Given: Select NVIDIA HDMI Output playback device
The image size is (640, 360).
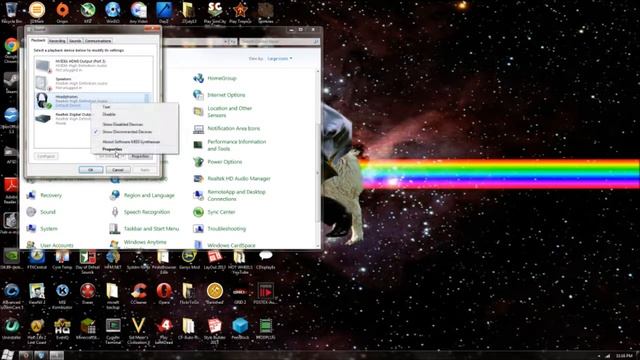Looking at the screenshot, I should pos(93,65).
